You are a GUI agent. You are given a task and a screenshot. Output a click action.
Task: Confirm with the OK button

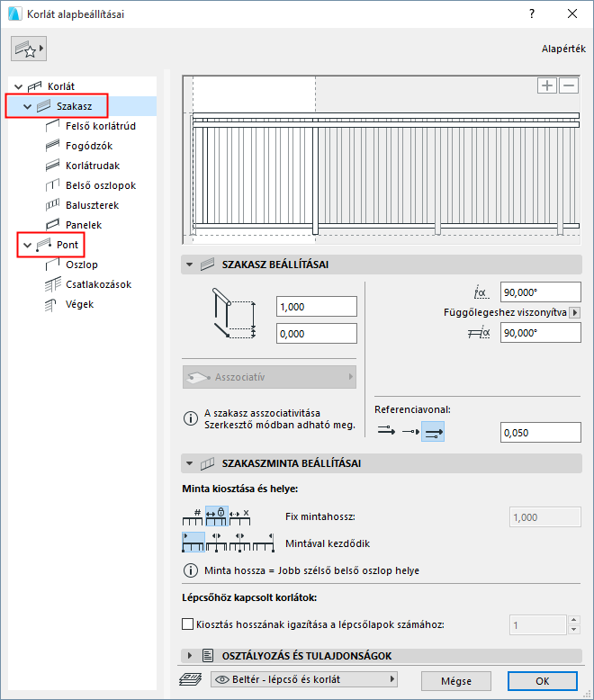click(542, 681)
